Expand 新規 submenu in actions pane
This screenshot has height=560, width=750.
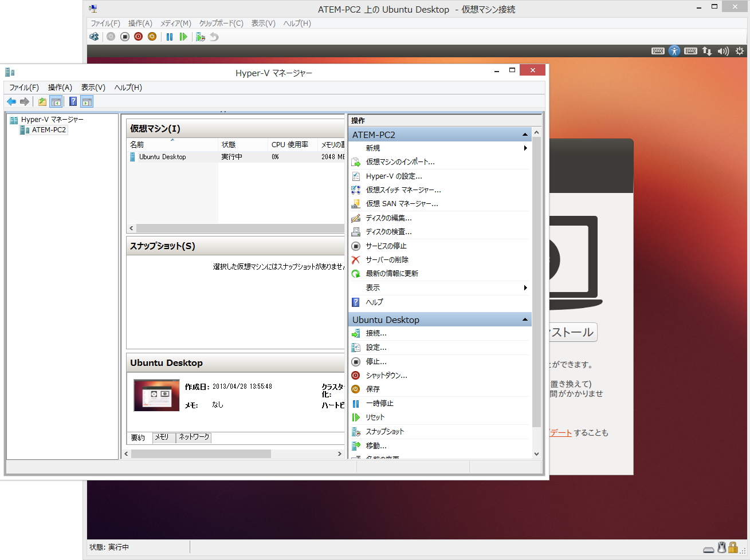(525, 148)
